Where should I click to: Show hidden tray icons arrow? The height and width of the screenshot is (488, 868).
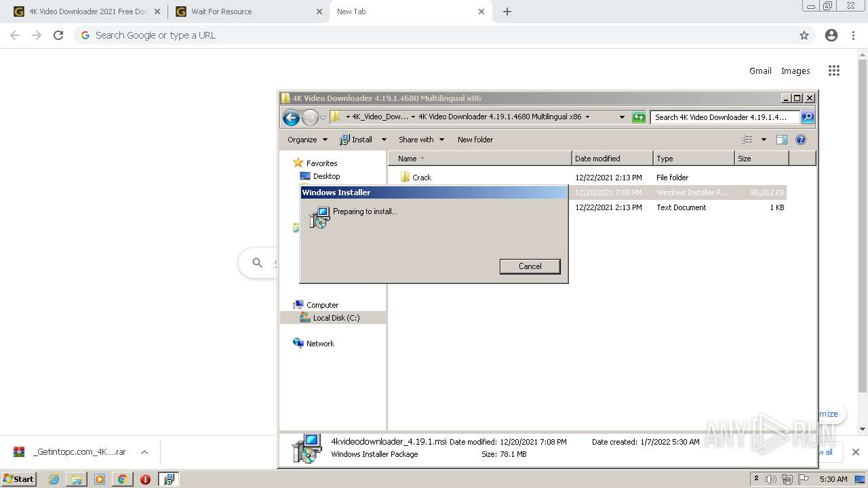(756, 479)
